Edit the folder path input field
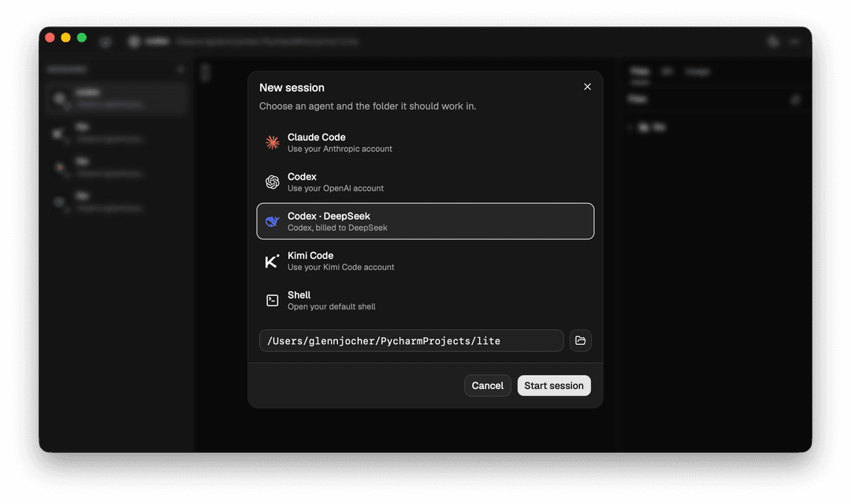This screenshot has height=504, width=851. click(x=411, y=341)
